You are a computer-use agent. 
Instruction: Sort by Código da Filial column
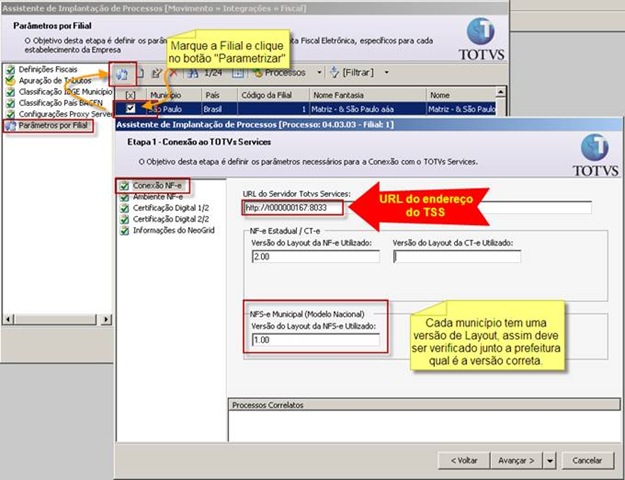(273, 95)
